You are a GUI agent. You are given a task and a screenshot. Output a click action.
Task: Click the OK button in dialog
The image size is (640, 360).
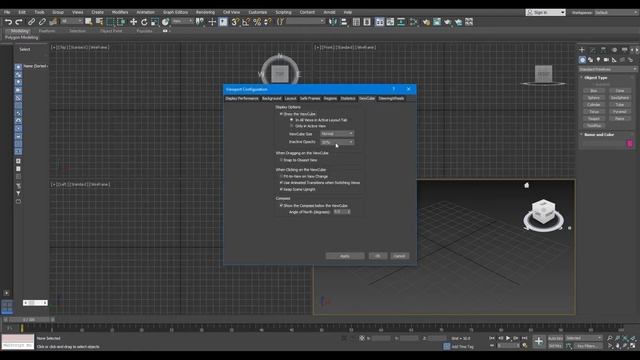[x=378, y=256]
